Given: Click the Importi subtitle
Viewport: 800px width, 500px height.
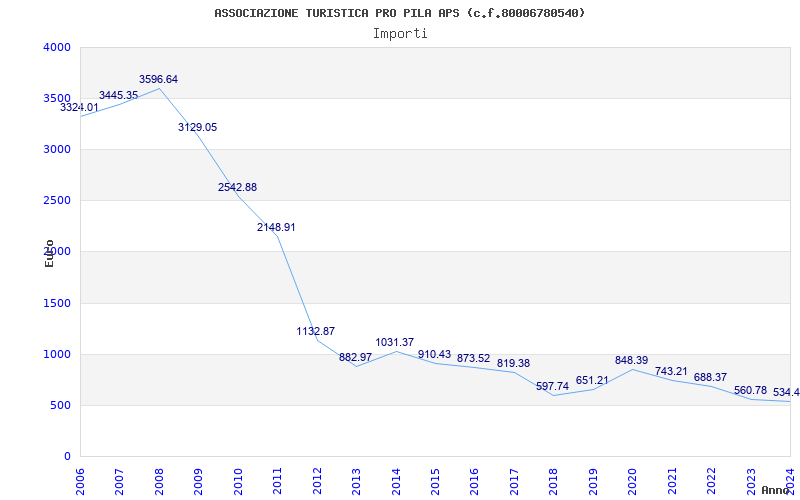Looking at the screenshot, I should tap(400, 33).
